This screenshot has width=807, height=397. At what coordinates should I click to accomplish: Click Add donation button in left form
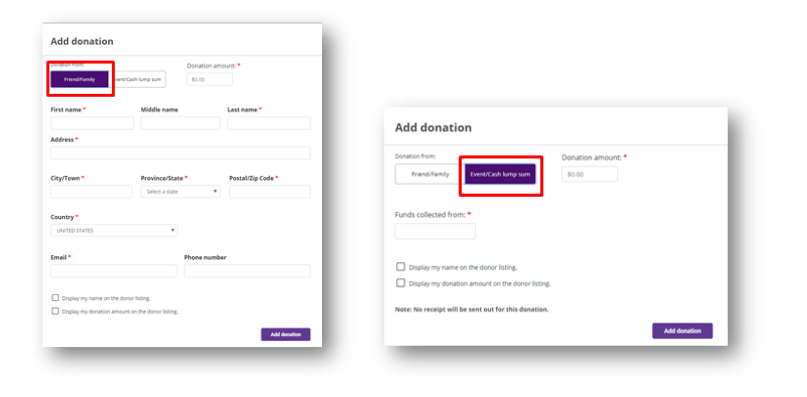(x=286, y=334)
